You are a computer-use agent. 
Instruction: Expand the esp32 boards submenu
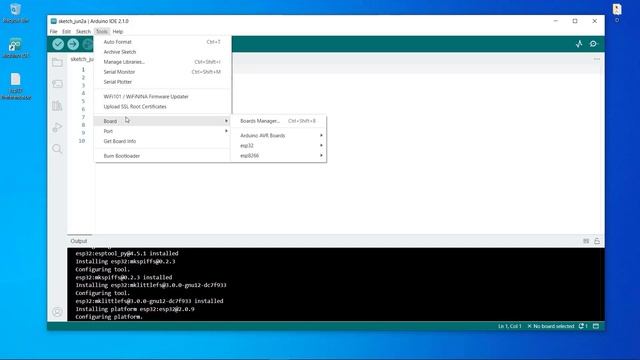click(279, 146)
